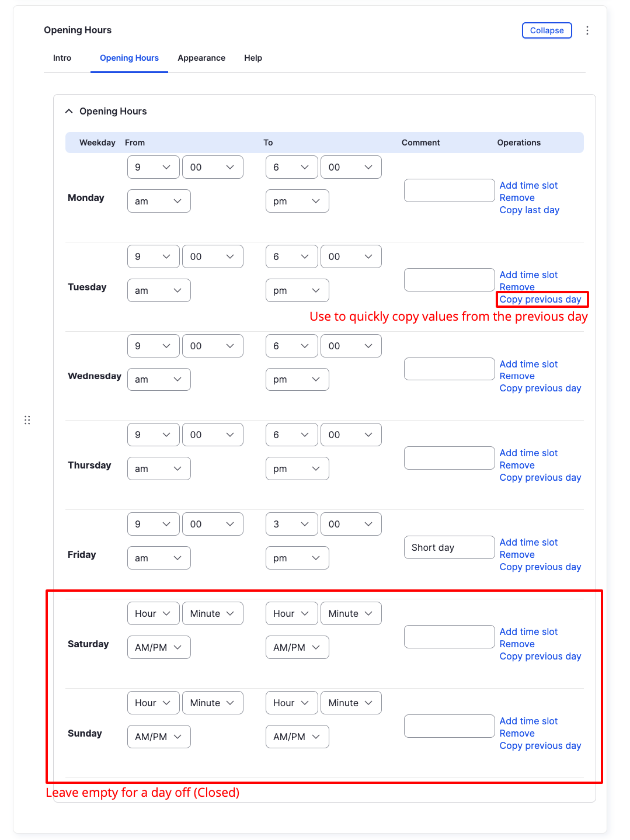Edit Friday's Short day comment field

coord(449,547)
